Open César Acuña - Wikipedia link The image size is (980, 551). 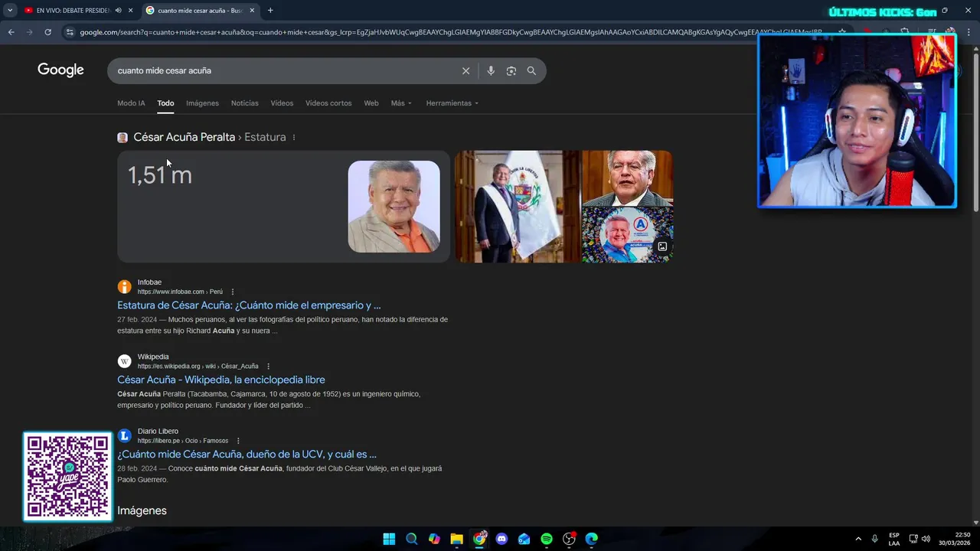coord(221,380)
